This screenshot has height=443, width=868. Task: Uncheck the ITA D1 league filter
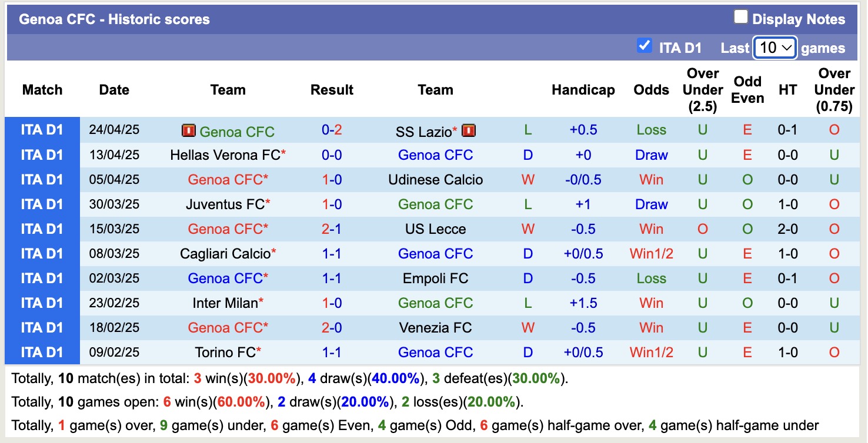coord(645,46)
